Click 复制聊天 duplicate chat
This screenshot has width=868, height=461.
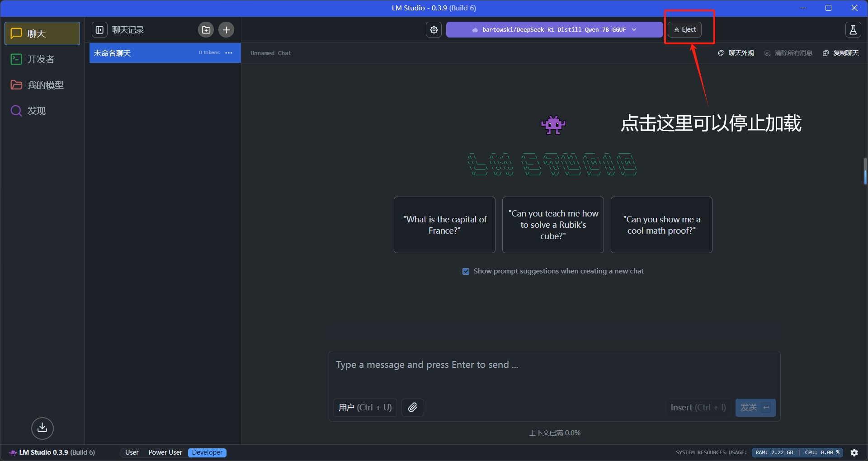(x=841, y=53)
